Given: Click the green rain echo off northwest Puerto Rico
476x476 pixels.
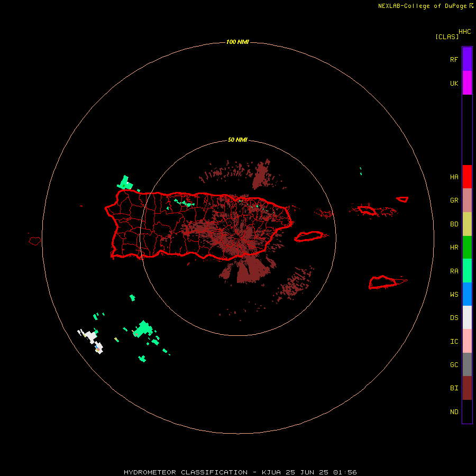Looking at the screenshot, I should 125,183.
